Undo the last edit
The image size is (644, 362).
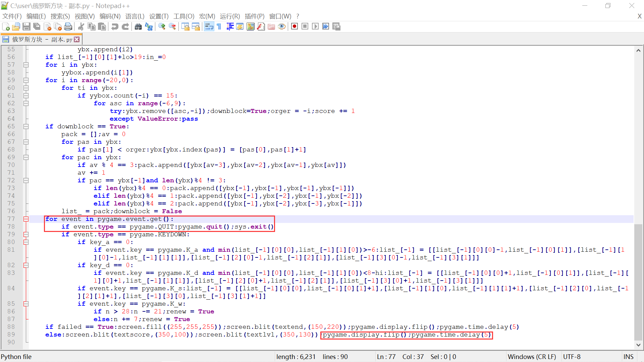[115, 26]
